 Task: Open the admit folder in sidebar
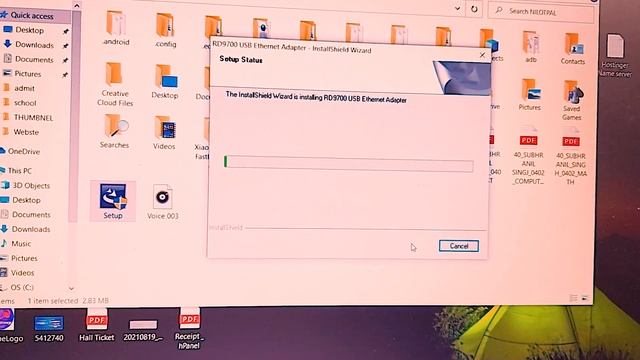(24, 88)
